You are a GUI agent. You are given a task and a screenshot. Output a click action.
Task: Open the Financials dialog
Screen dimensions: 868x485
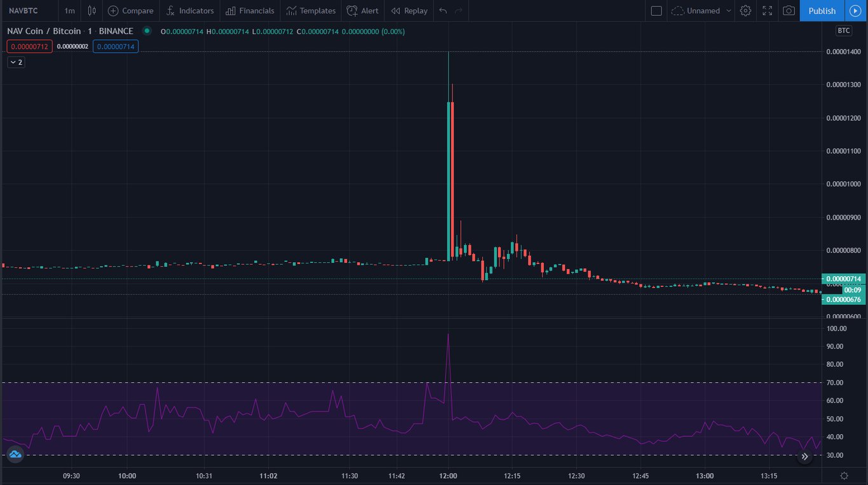pos(250,10)
